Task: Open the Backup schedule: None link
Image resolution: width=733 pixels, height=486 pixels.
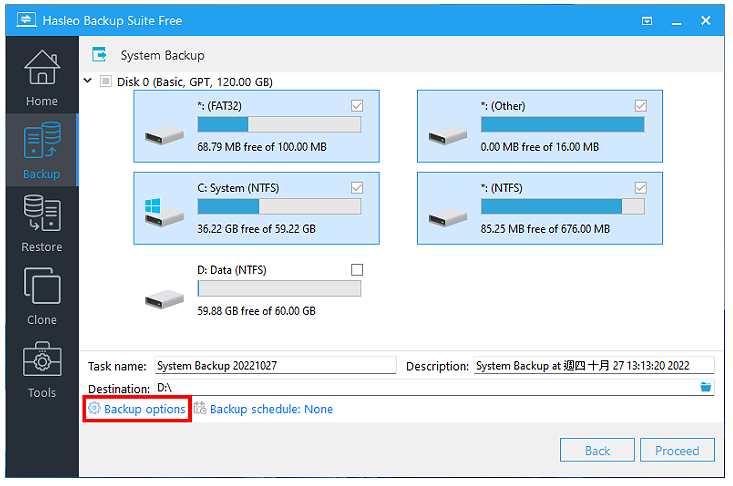Action: 271,409
